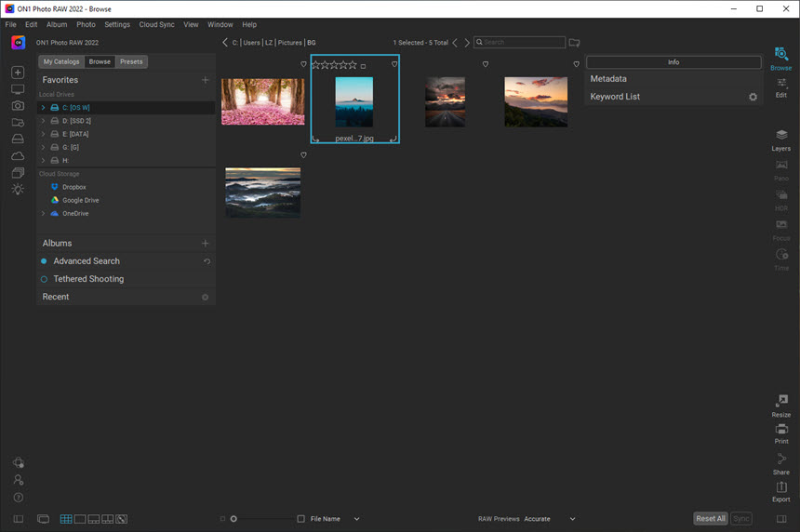This screenshot has height=532, width=800.
Task: Switch to filmstrip view mode
Action: point(94,519)
